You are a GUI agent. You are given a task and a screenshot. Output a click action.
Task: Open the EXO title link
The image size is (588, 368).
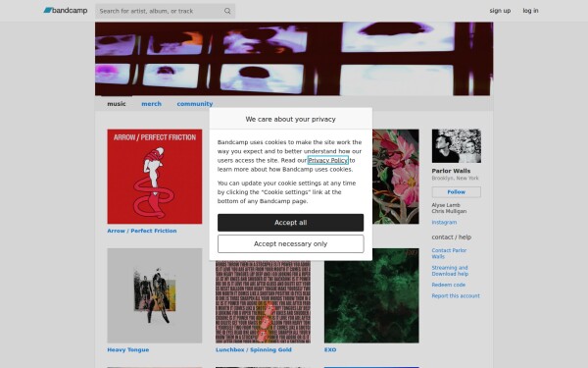pos(330,349)
